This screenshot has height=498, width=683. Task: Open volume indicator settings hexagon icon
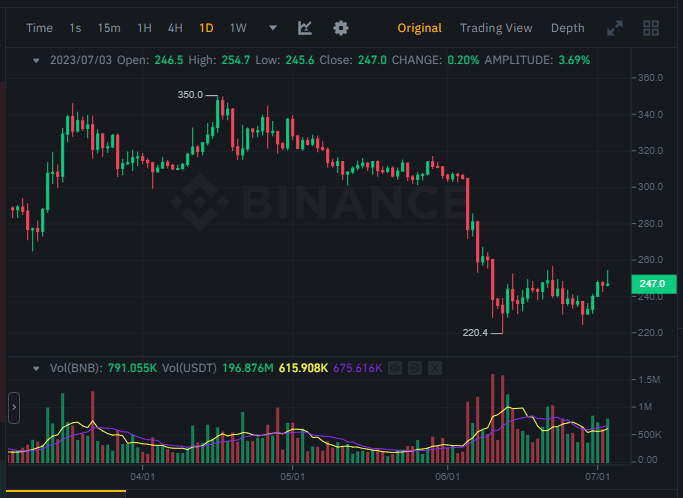click(x=415, y=368)
